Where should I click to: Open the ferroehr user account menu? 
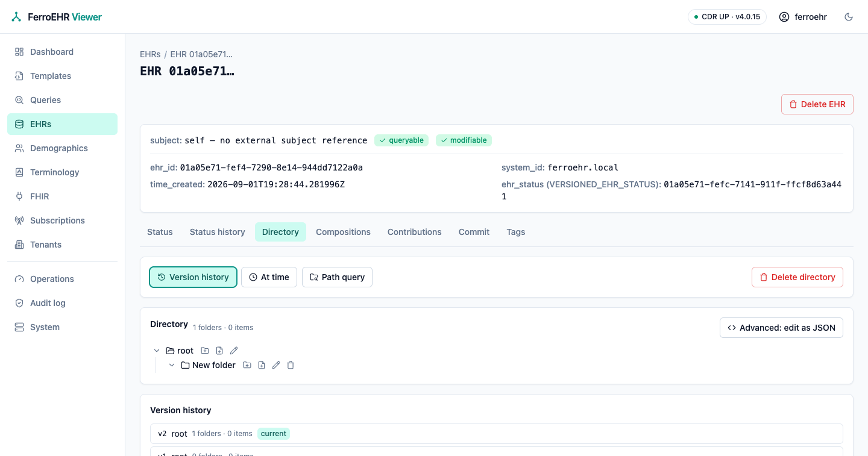(803, 17)
